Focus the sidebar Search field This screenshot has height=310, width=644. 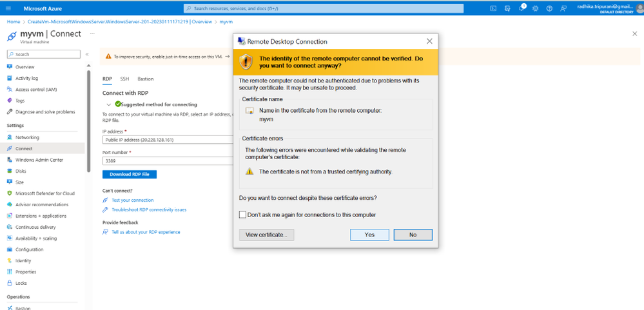pos(44,54)
